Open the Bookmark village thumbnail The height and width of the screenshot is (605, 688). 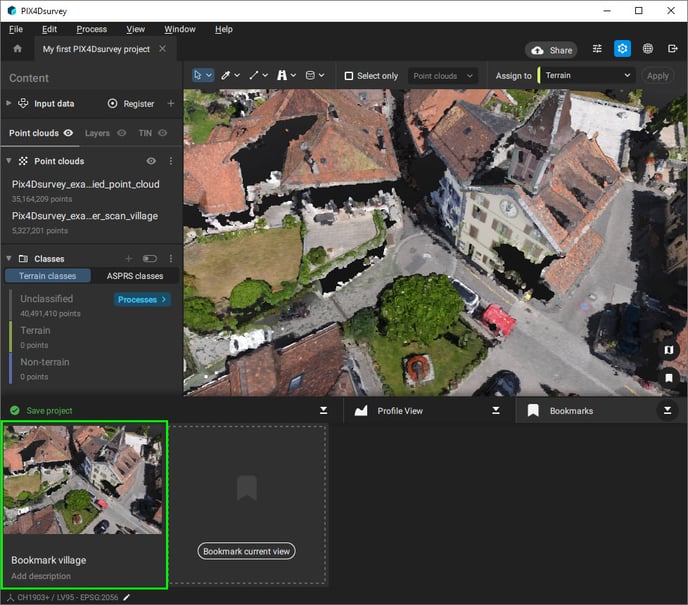tap(84, 479)
